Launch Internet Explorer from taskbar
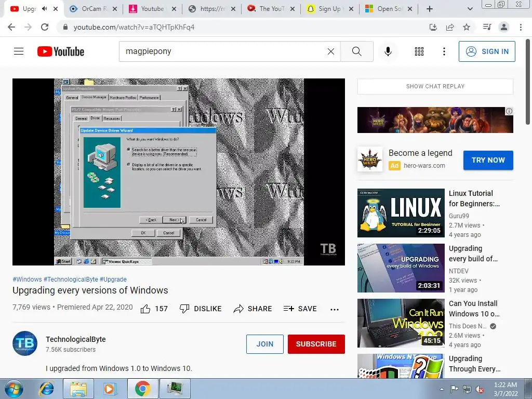Image resolution: width=532 pixels, height=399 pixels. click(46, 389)
